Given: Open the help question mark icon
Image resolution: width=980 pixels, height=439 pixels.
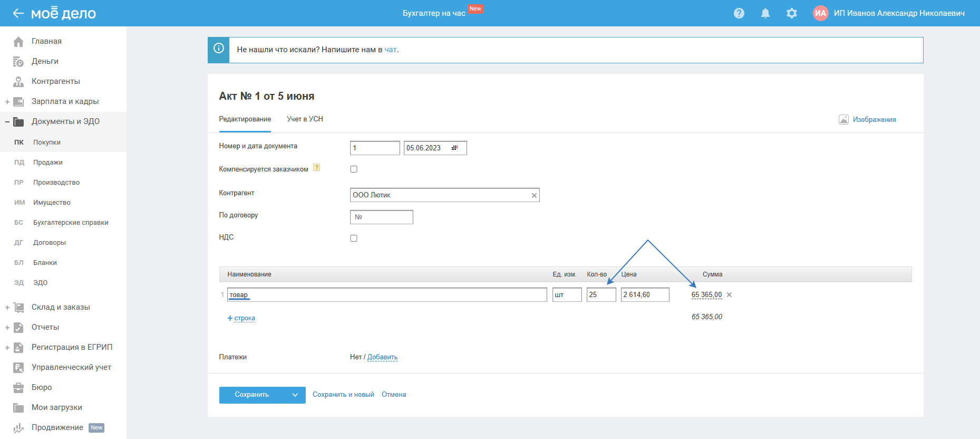Looking at the screenshot, I should [739, 13].
